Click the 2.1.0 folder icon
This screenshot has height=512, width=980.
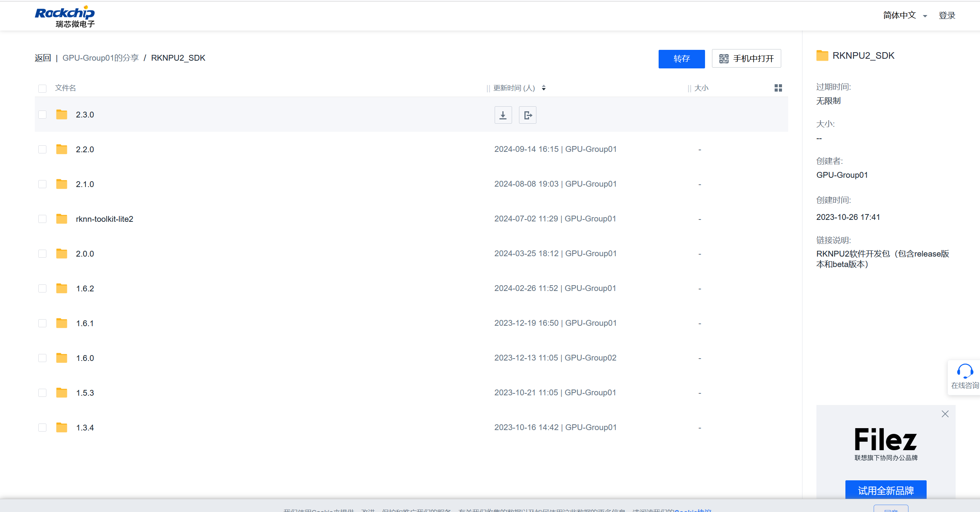coord(61,184)
